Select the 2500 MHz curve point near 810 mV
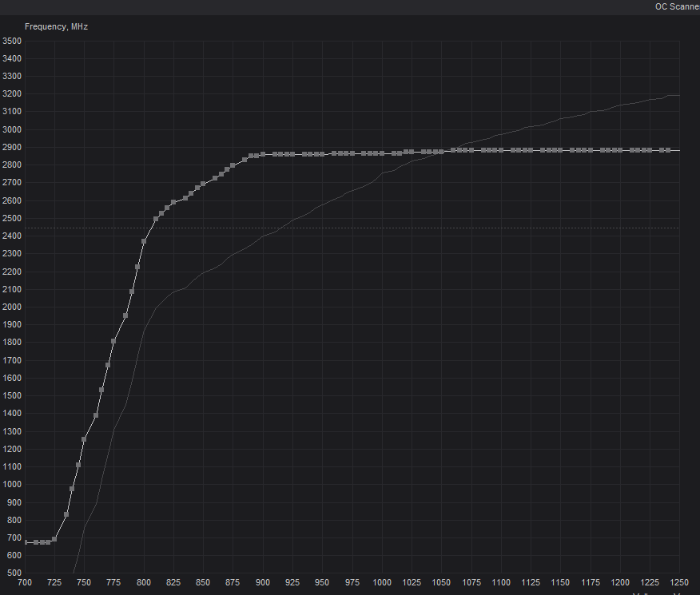This screenshot has height=595, width=700. coord(156,219)
